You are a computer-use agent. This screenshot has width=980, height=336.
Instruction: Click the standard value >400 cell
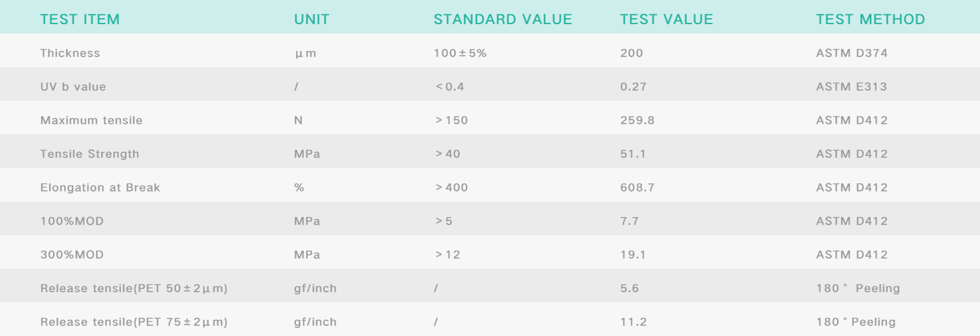point(451,187)
